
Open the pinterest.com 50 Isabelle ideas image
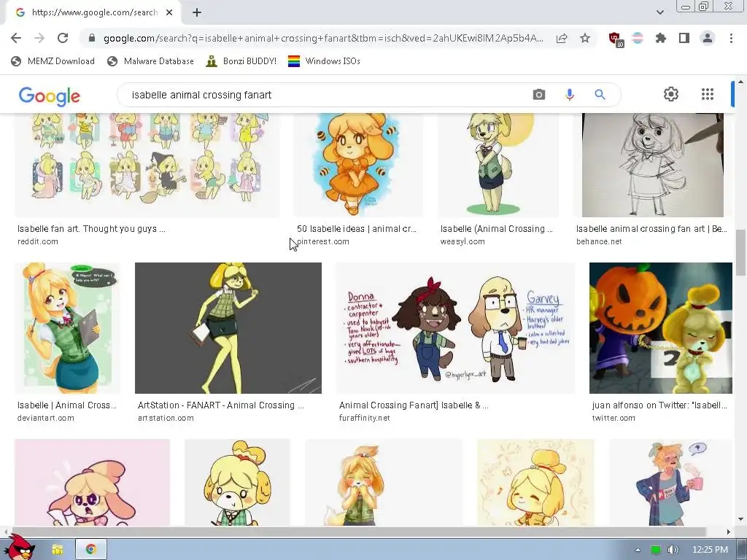[358, 165]
